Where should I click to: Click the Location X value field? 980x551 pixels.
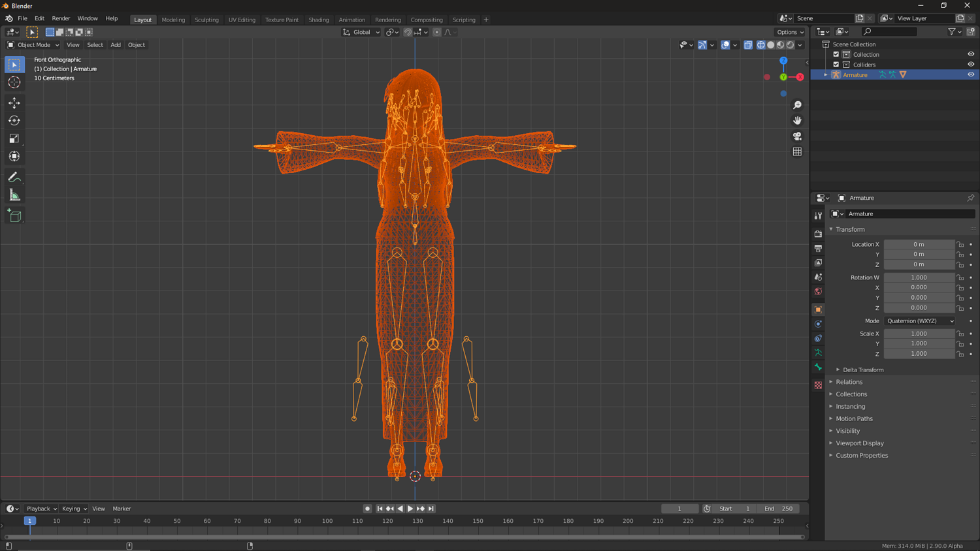coord(919,244)
